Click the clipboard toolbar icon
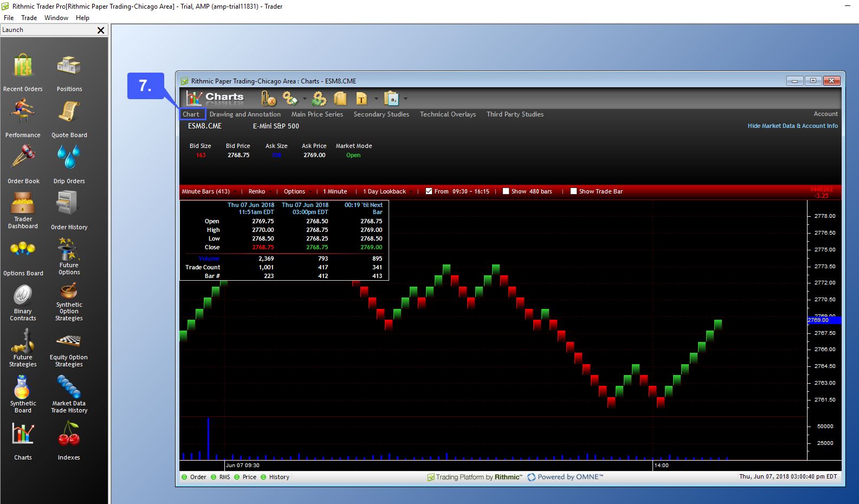859x504 pixels. tap(391, 99)
